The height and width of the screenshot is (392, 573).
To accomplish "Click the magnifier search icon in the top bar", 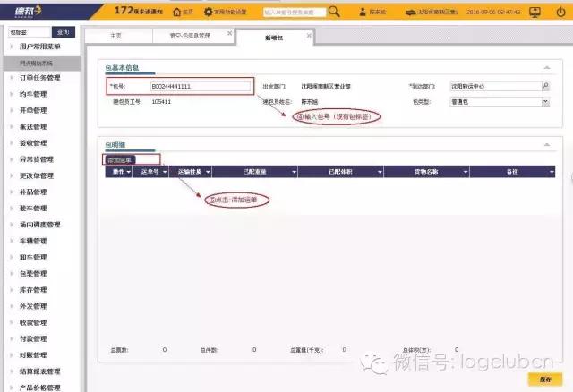I will (x=334, y=12).
